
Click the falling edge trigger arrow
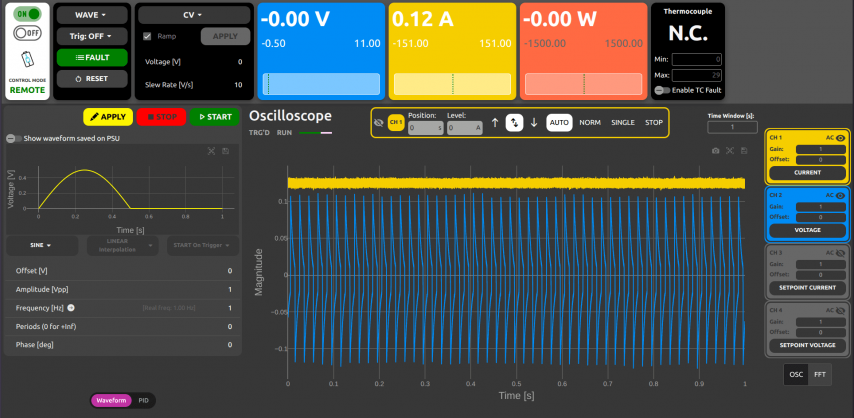coord(534,123)
